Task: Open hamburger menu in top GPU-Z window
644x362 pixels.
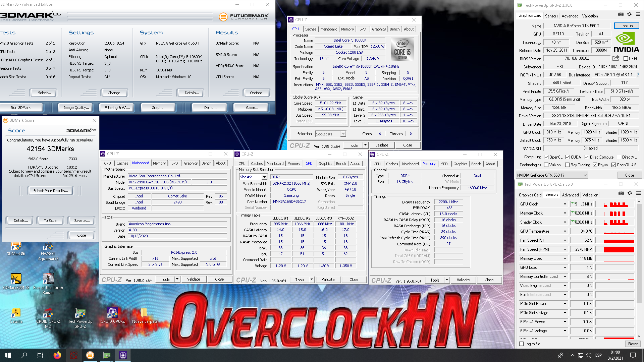Action: click(638, 14)
